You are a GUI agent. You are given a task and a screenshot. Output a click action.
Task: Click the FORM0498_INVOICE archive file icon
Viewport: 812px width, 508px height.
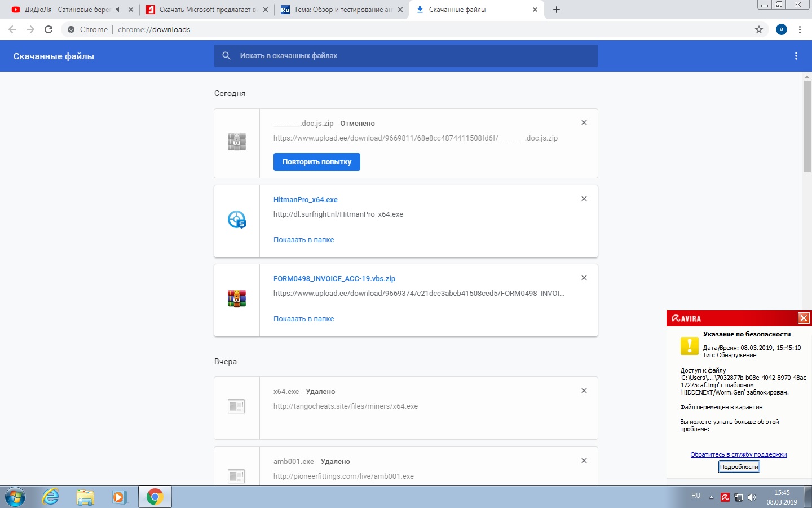(x=237, y=298)
